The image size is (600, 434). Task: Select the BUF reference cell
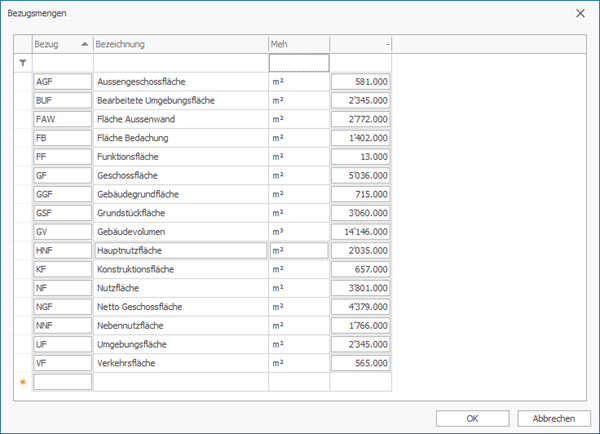click(x=62, y=100)
